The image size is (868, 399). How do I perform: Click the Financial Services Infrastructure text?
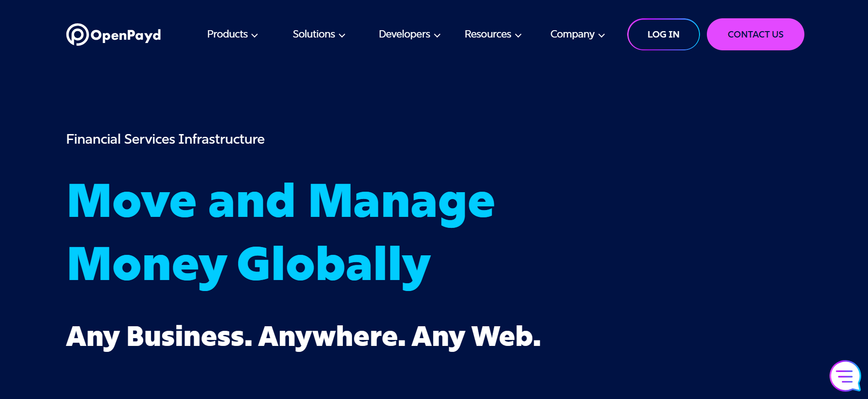click(x=165, y=139)
